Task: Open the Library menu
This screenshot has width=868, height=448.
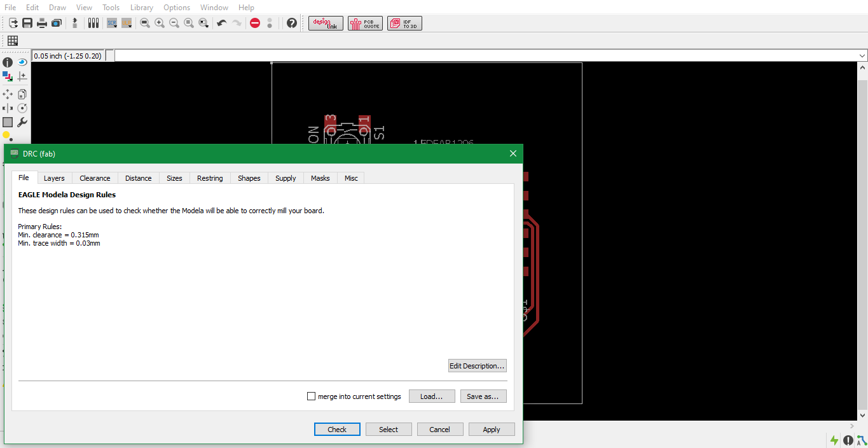Action: pyautogui.click(x=142, y=8)
